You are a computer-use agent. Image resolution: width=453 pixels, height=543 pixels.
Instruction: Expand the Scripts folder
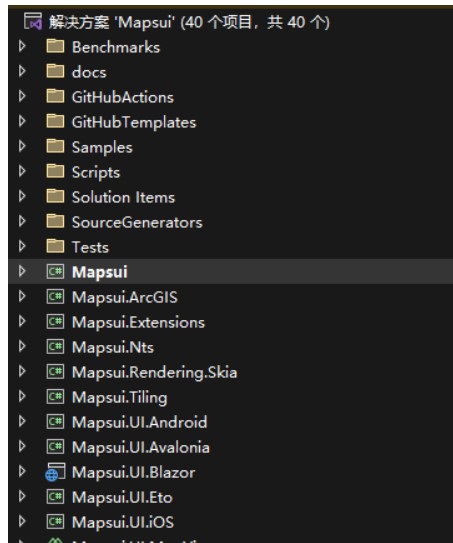click(x=22, y=171)
